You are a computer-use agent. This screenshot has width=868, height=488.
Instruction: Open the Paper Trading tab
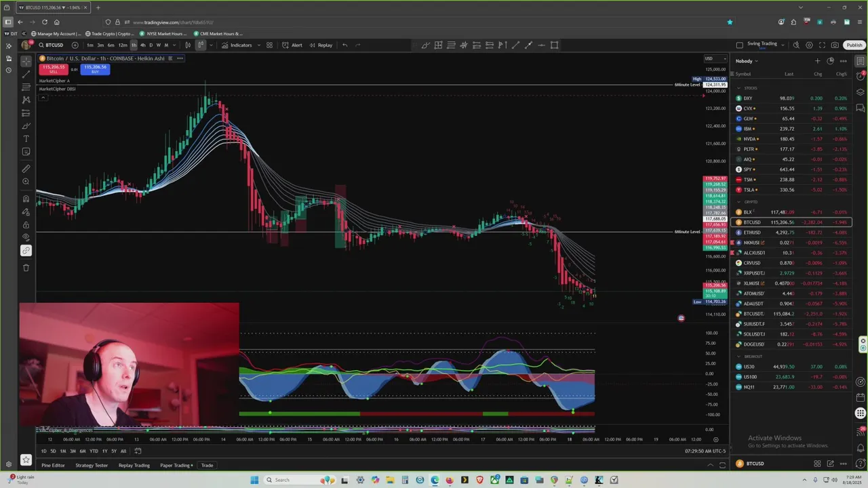[176, 466]
